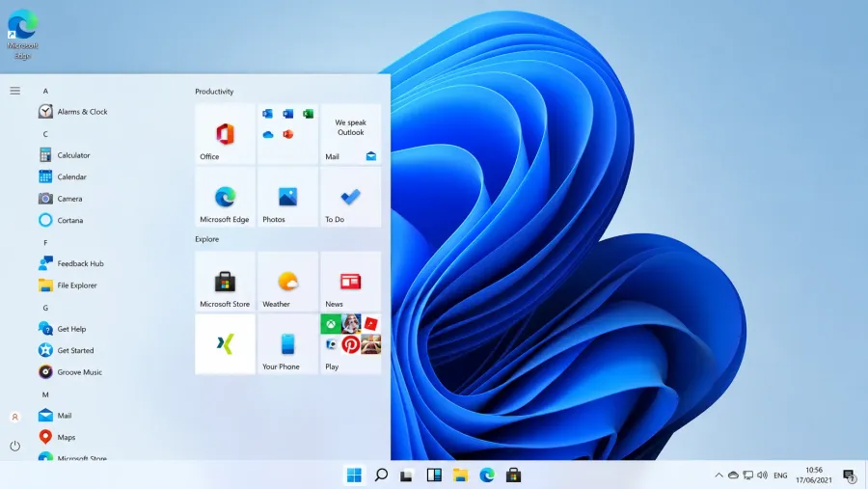
Task: Click the letter C group header
Action: pyautogui.click(x=45, y=134)
